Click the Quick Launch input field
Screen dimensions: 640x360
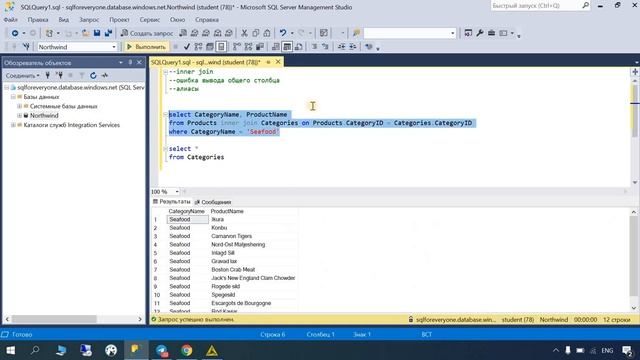[536, 5]
